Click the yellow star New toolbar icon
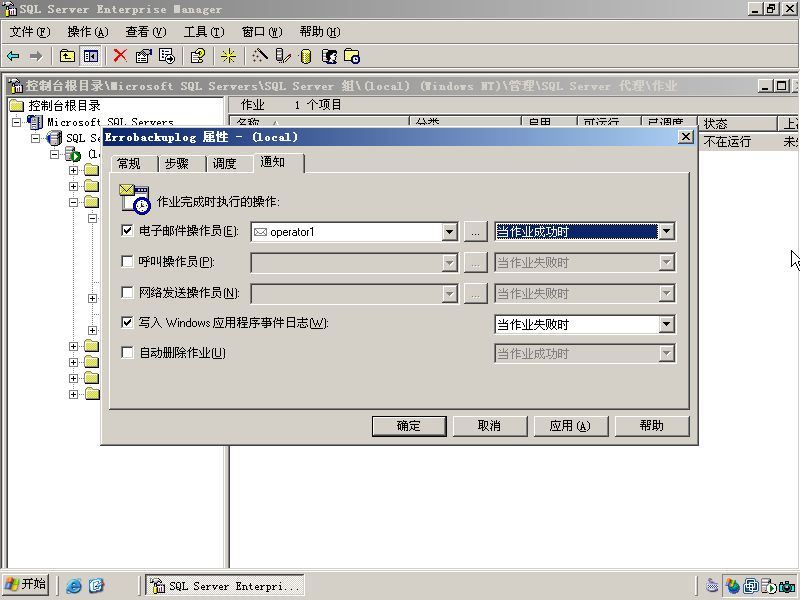 coord(228,56)
